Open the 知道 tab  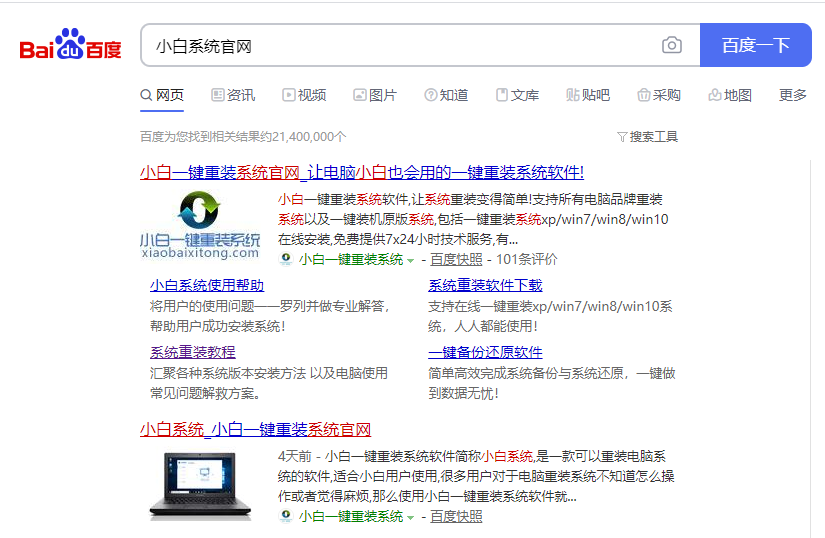(446, 95)
